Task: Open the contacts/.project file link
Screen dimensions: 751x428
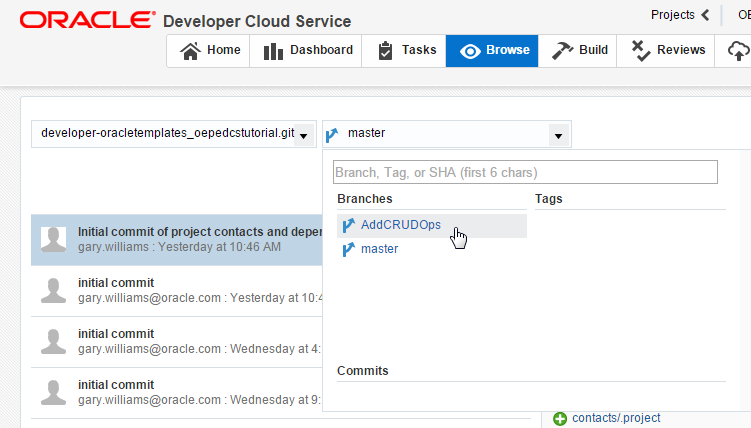Action: [x=616, y=418]
